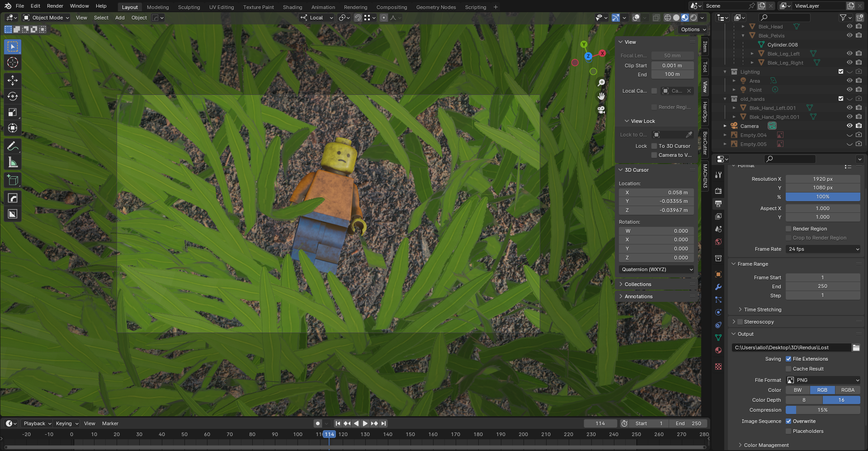Select the Move tool
The height and width of the screenshot is (451, 868).
click(x=13, y=80)
